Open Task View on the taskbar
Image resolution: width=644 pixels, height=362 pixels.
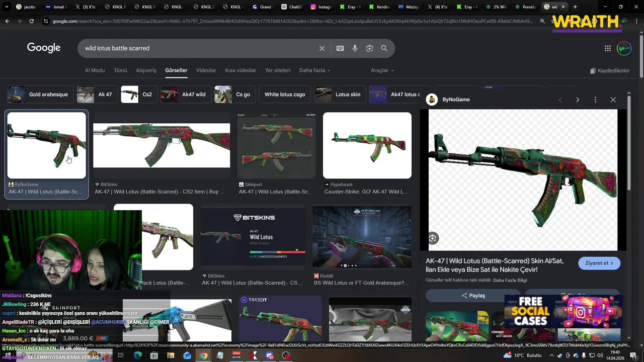121,355
